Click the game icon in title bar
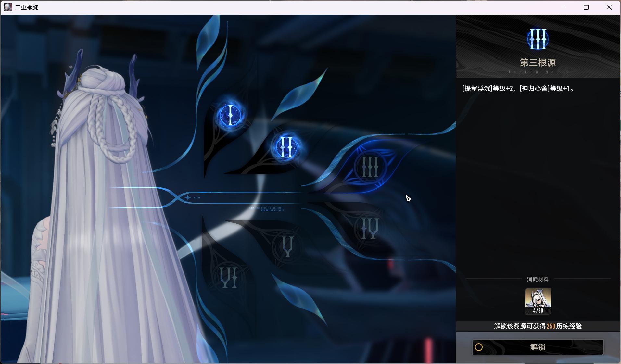This screenshot has width=621, height=364. (8, 7)
